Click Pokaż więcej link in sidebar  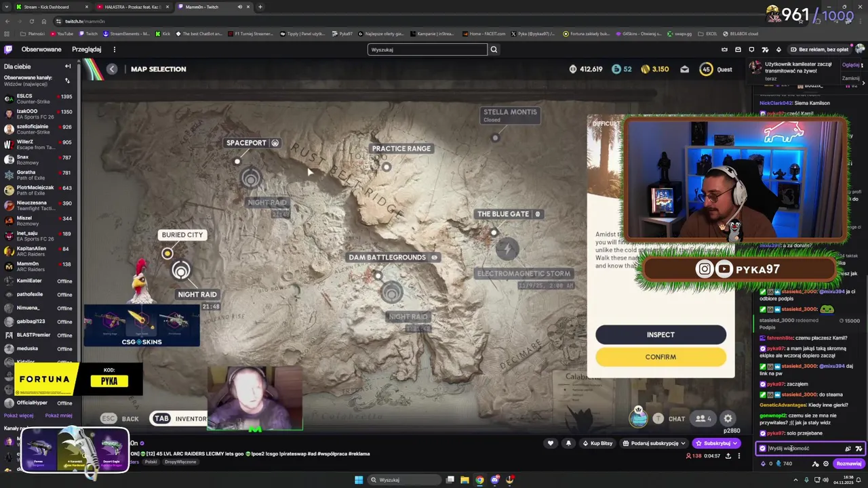(x=18, y=415)
